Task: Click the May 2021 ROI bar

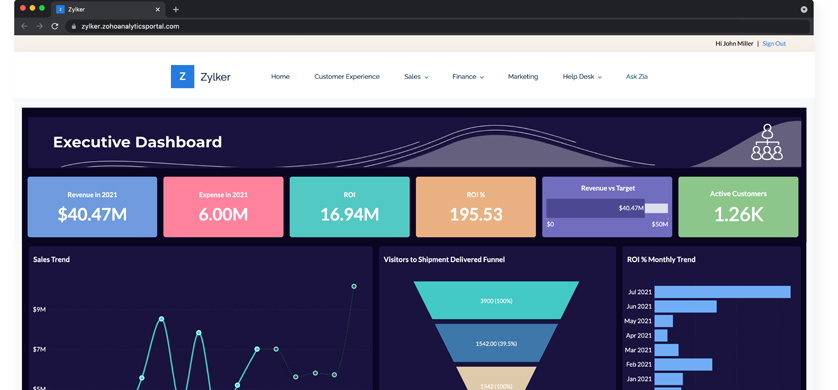Action: pos(664,321)
